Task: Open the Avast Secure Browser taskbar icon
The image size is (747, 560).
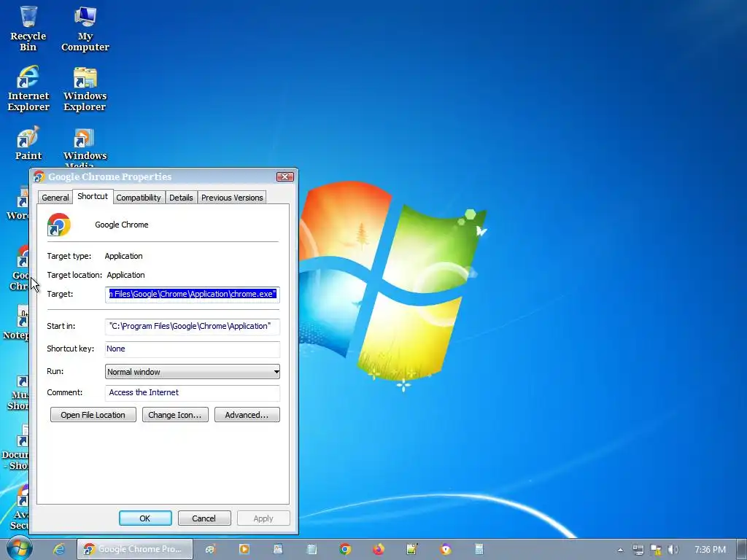Action: coord(446,549)
